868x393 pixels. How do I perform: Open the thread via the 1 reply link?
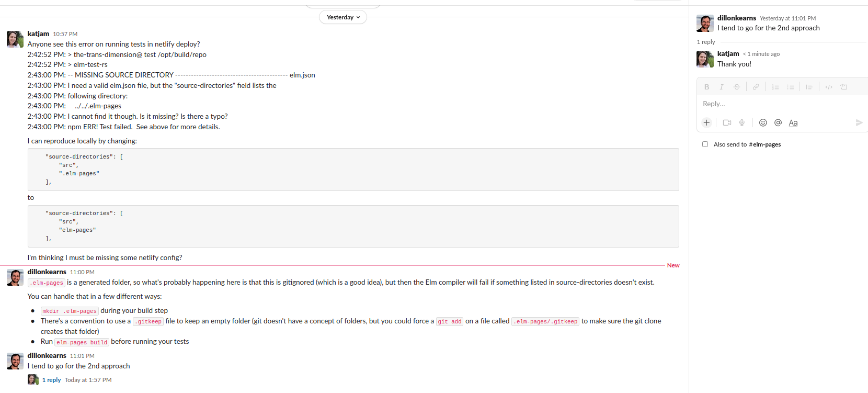[52, 379]
